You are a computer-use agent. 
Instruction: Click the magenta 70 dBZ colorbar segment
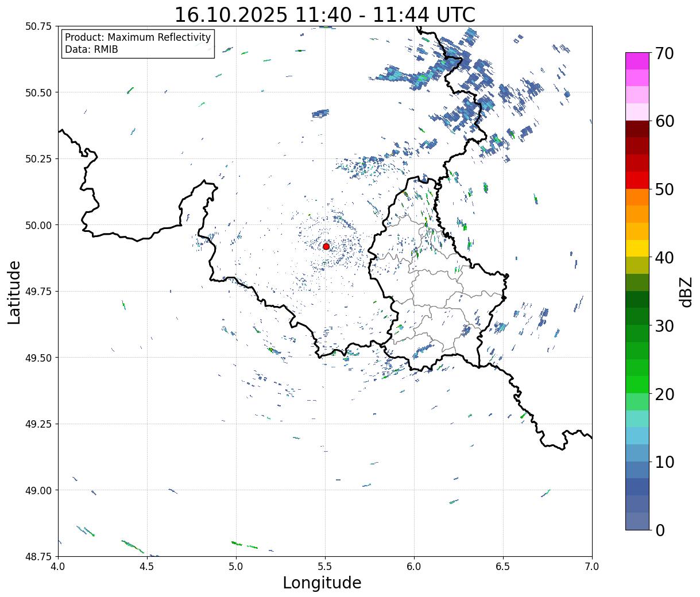pos(637,61)
